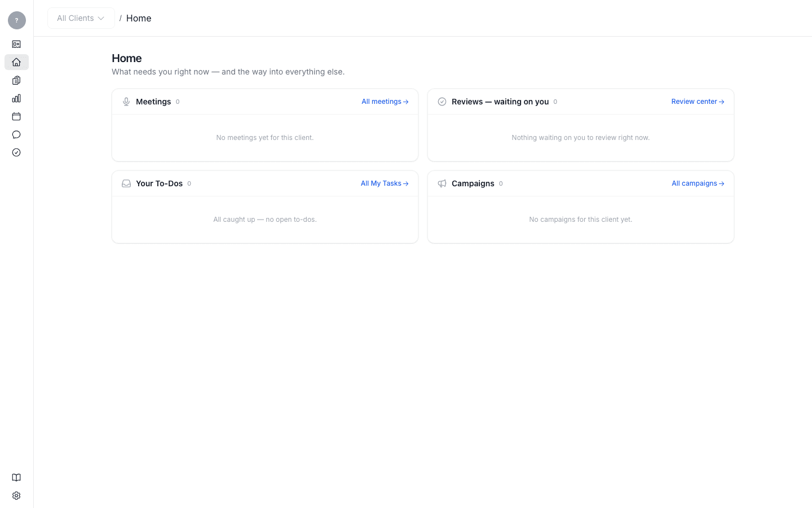
Task: Click 'No campaigns for this client yet.' text
Action: 581,220
